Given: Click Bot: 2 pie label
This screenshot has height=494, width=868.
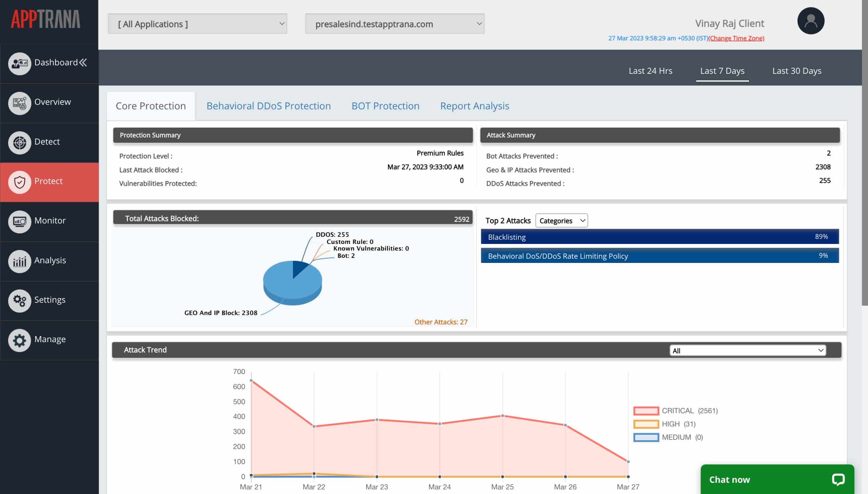Looking at the screenshot, I should (346, 255).
